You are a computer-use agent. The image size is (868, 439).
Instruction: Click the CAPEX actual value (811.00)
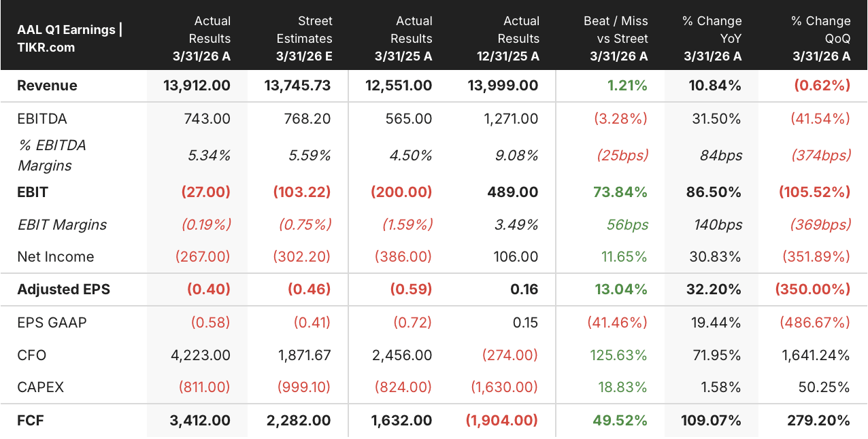pos(205,387)
